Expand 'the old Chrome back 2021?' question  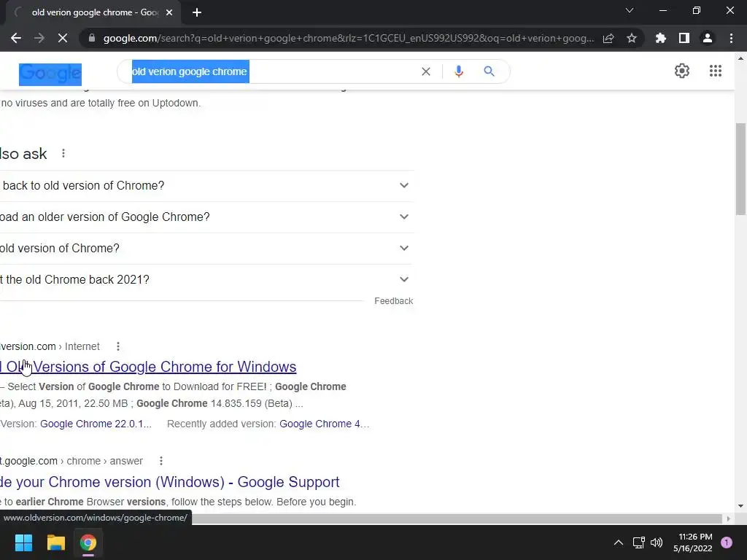(x=206, y=279)
